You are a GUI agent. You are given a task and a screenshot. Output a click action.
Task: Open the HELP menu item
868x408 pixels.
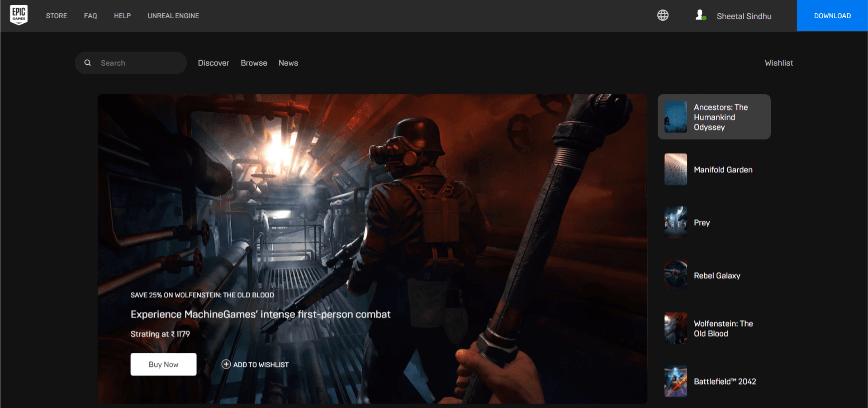click(x=122, y=16)
